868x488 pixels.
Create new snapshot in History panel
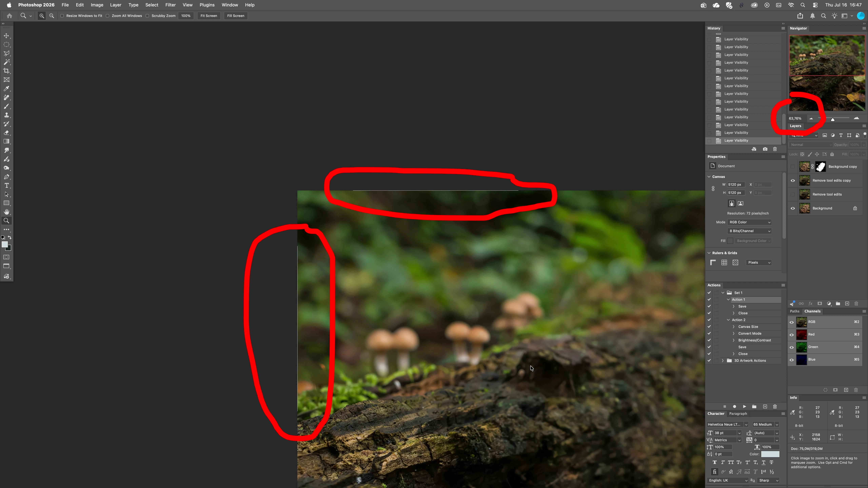765,149
